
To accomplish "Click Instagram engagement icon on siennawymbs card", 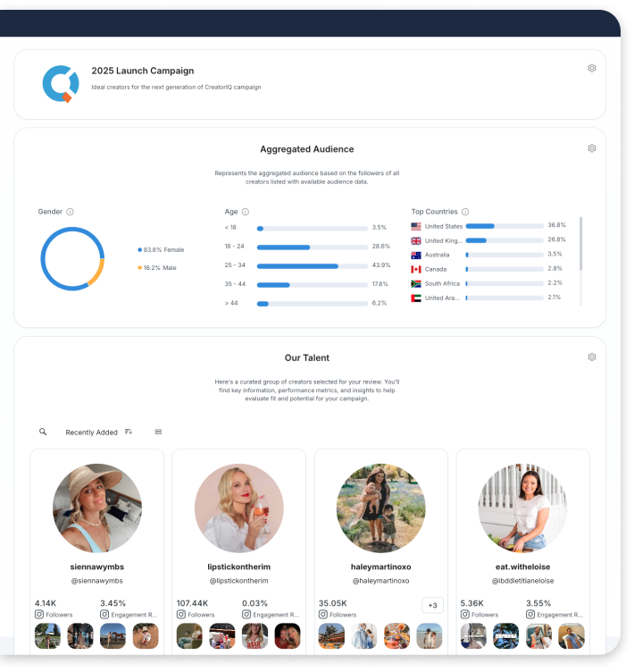I will pyautogui.click(x=104, y=615).
